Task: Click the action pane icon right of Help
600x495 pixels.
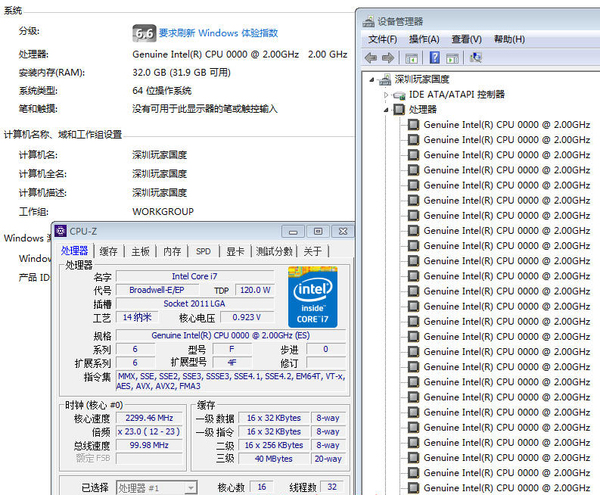Action: tap(452, 58)
